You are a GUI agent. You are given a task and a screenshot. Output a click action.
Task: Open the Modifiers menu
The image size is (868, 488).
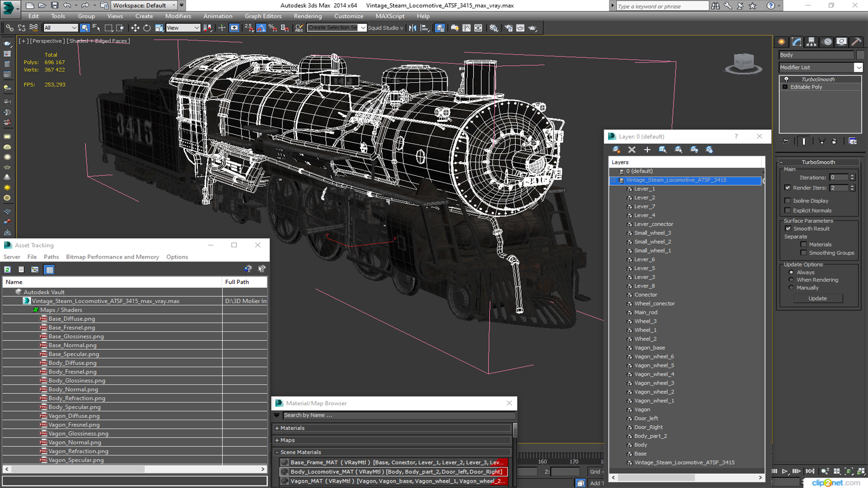click(x=178, y=16)
